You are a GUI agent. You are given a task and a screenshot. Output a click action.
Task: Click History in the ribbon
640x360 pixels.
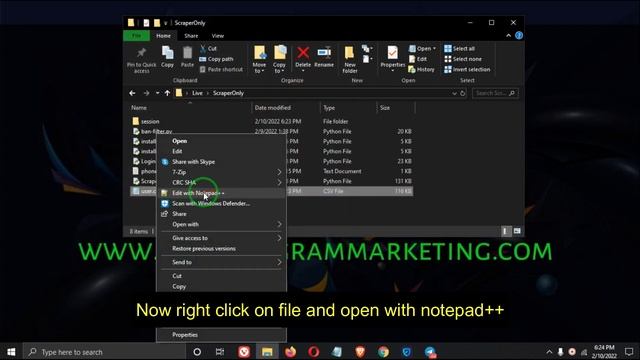coord(422,69)
